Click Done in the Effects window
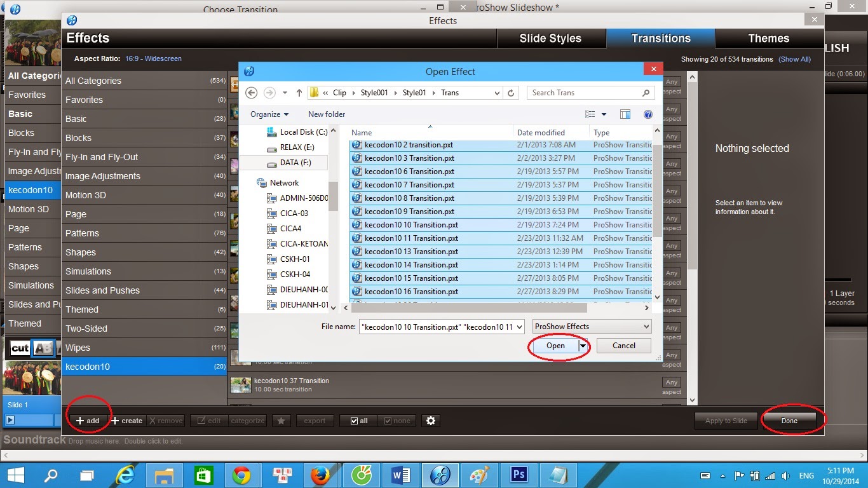 (789, 421)
